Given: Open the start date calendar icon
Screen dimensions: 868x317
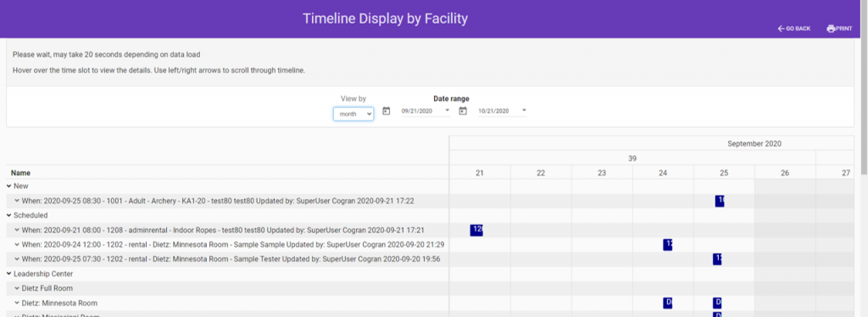Looking at the screenshot, I should pyautogui.click(x=387, y=111).
